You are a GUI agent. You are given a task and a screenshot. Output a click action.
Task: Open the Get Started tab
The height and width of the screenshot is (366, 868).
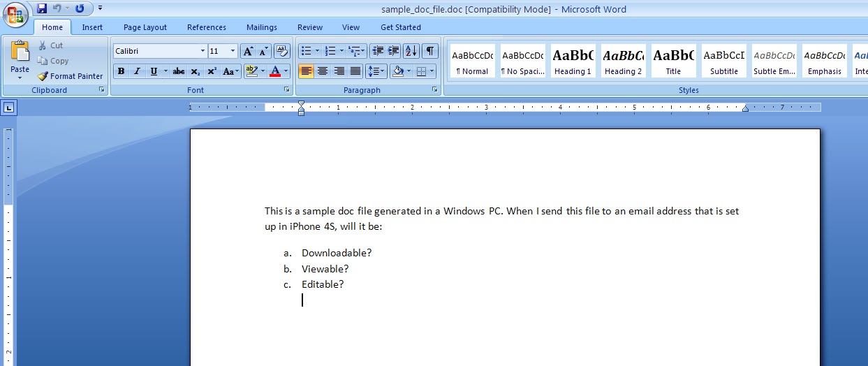click(x=401, y=27)
